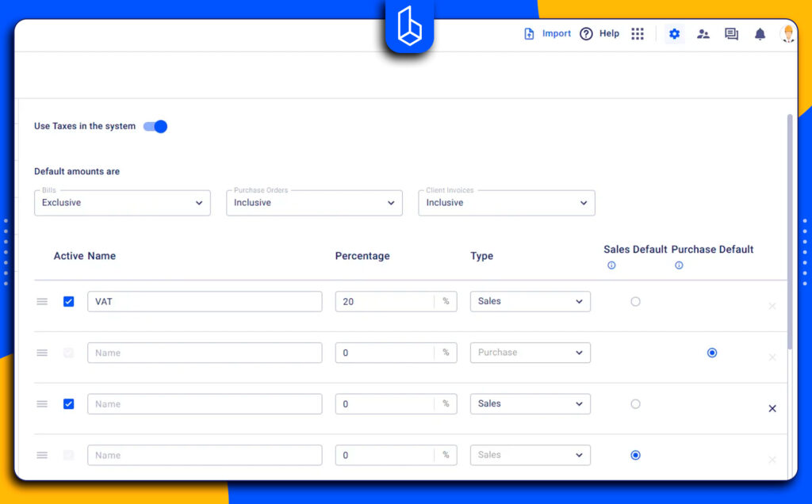
Task: Toggle Use Taxes in the system
Action: (x=155, y=126)
